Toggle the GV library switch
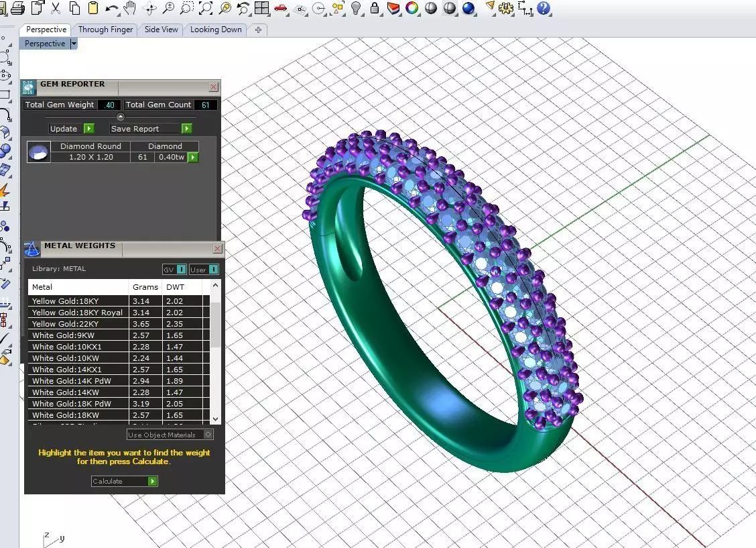The height and width of the screenshot is (548, 756). click(x=181, y=270)
